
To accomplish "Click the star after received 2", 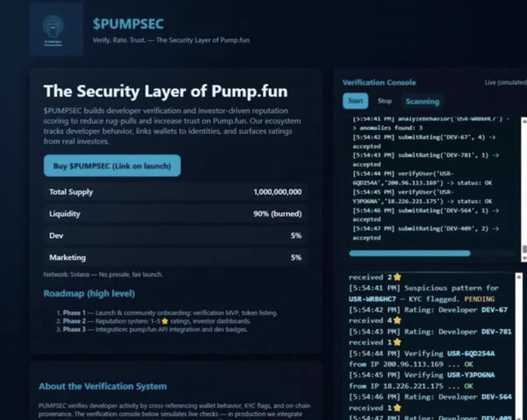I will tap(397, 277).
